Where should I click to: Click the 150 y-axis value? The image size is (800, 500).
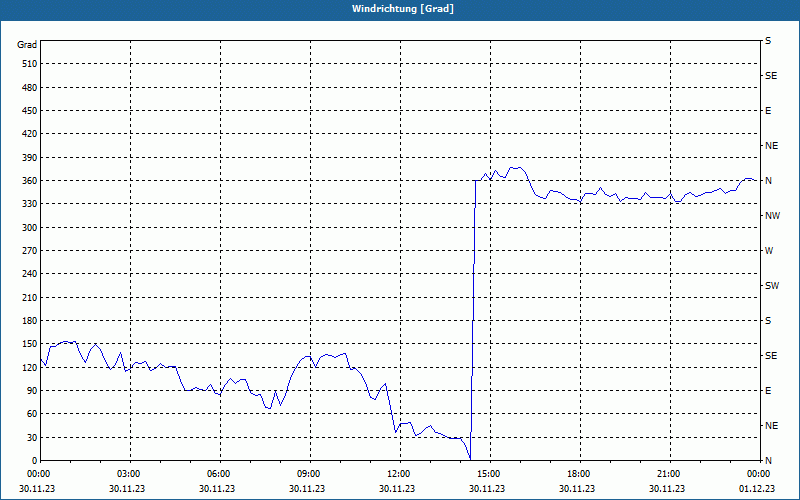tap(30, 344)
